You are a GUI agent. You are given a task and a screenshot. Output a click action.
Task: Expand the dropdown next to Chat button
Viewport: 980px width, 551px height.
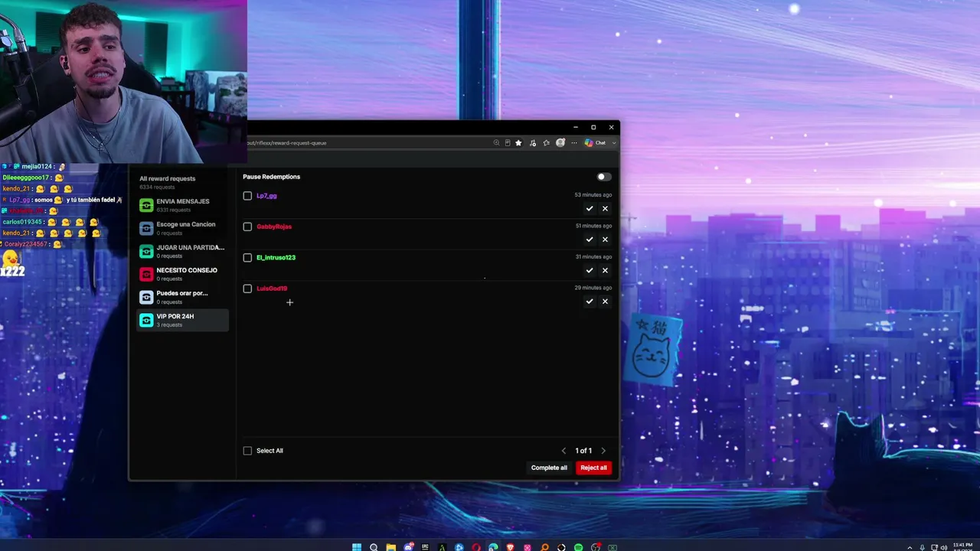pos(614,142)
